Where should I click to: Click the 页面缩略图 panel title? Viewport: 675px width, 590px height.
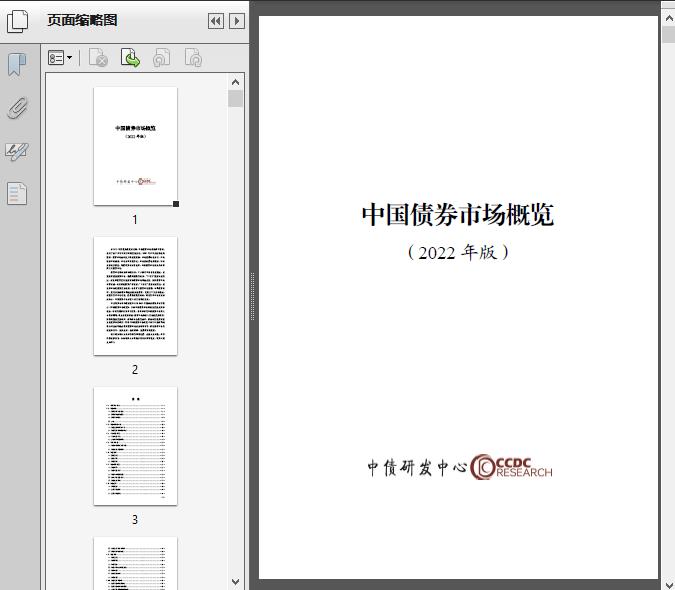pos(82,20)
